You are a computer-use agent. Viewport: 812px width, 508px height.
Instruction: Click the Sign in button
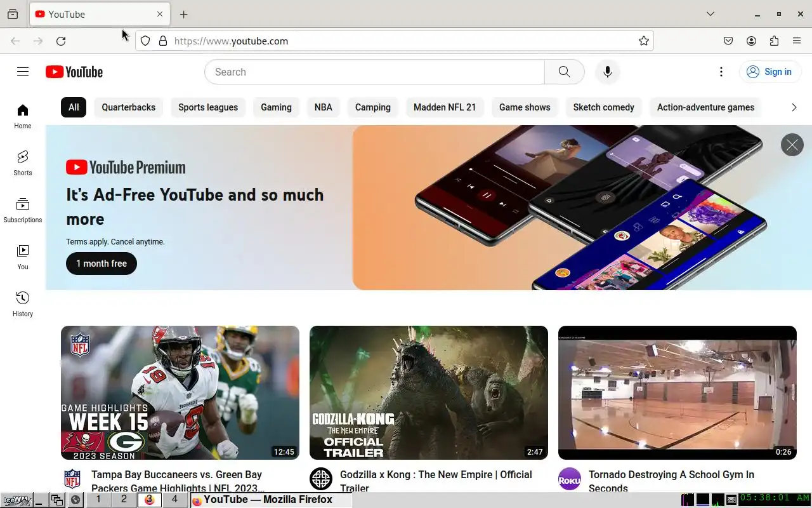[x=769, y=72]
